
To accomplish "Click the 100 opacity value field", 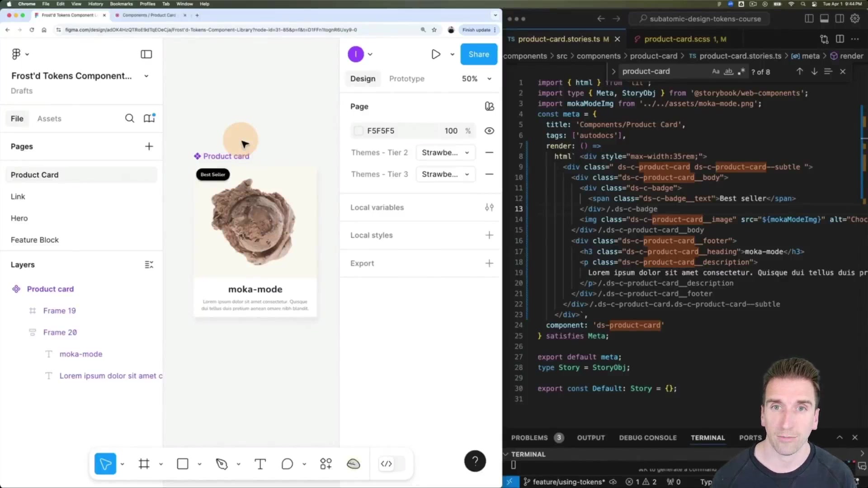I will tap(451, 131).
